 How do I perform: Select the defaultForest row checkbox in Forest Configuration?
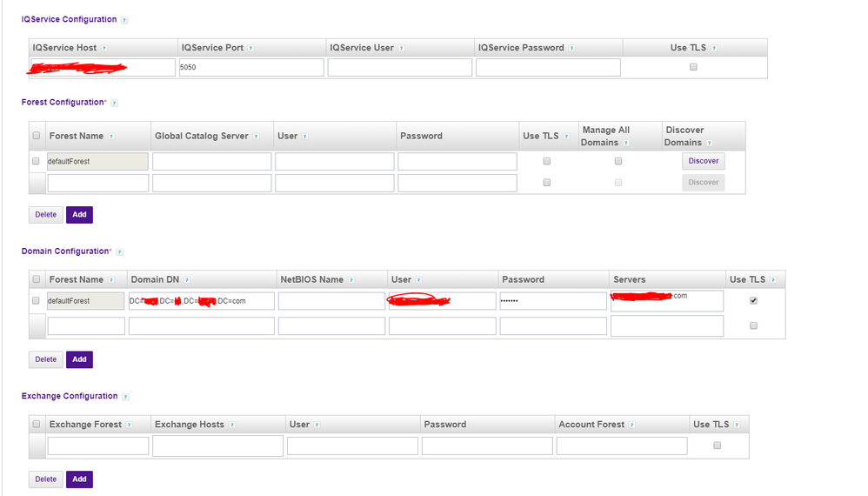click(36, 161)
